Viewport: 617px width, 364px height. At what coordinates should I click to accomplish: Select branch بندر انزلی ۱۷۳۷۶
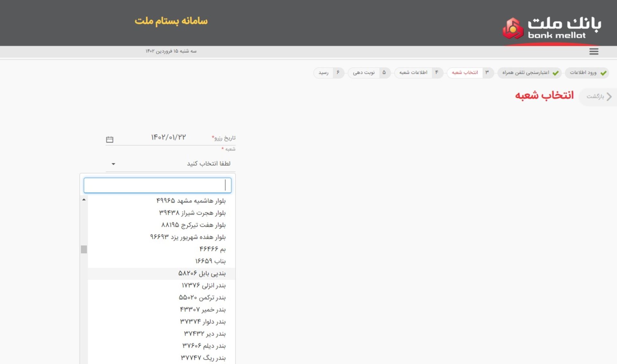coord(161,285)
